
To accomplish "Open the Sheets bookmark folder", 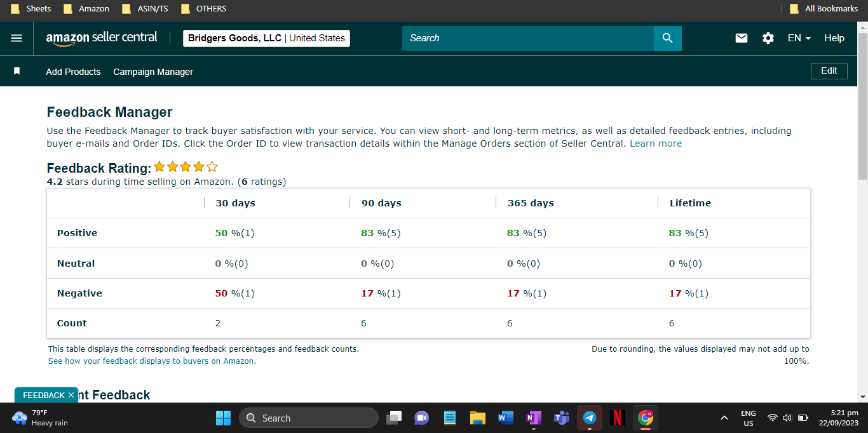I will click(32, 9).
